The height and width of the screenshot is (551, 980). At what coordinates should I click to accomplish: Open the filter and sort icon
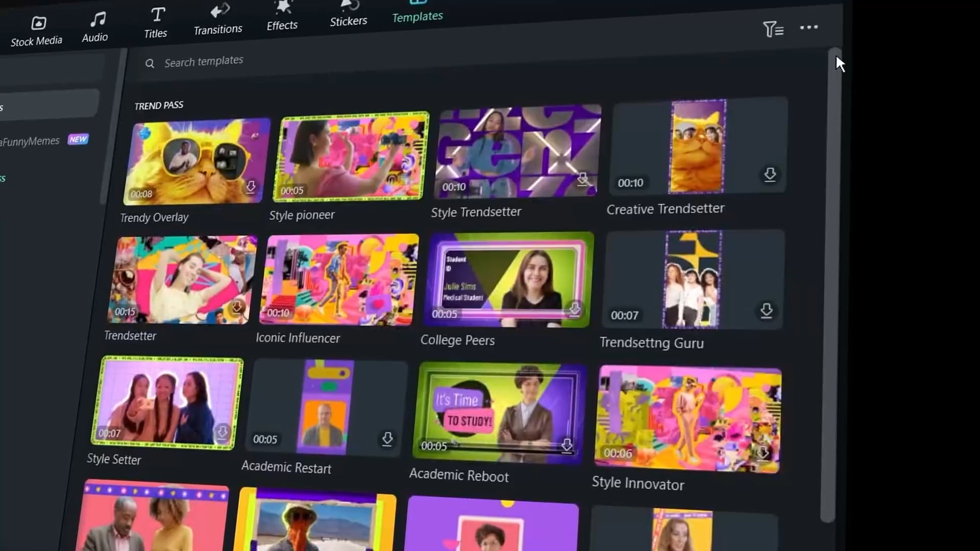(x=772, y=30)
